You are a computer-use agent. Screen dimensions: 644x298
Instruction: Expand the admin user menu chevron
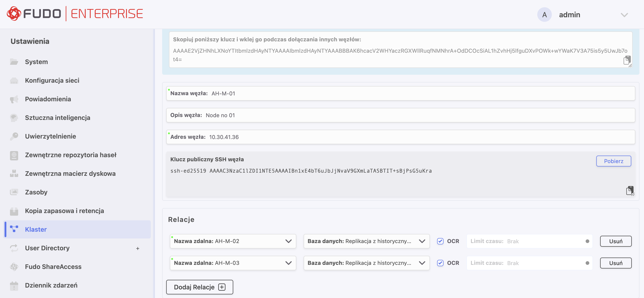pos(624,15)
